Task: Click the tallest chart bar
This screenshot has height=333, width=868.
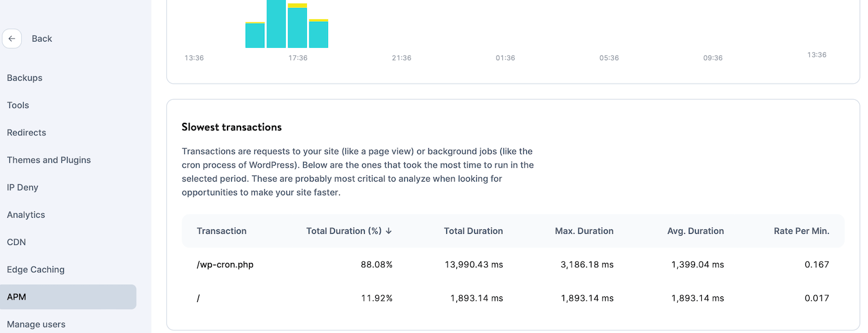Action: (277, 24)
